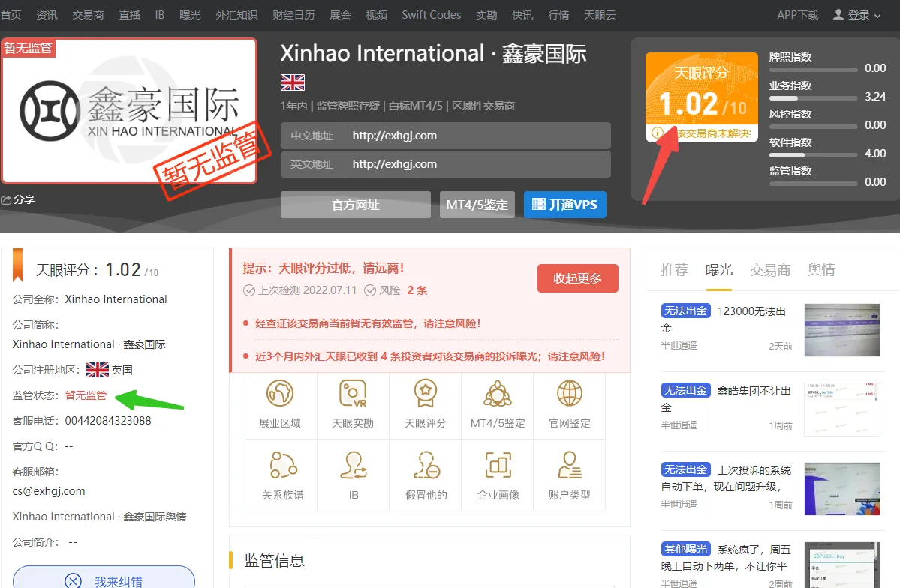This screenshot has height=588, width=900.
Task: Click the phone number 00442084323088
Action: [x=108, y=421]
